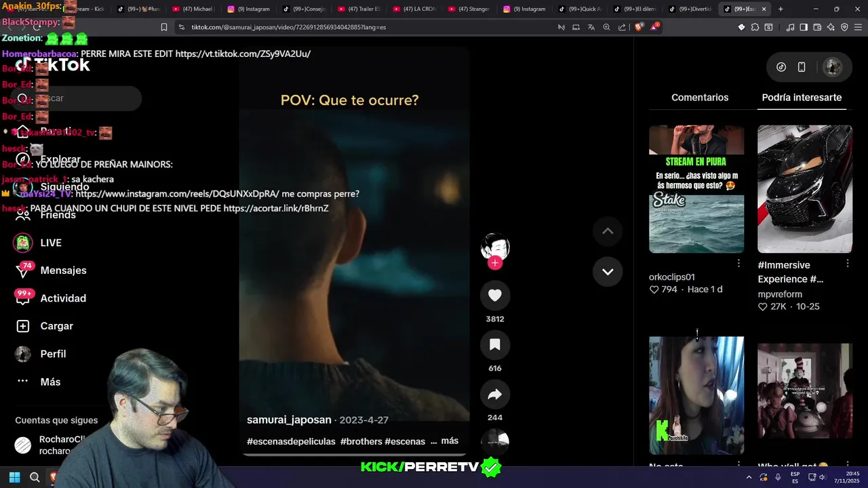This screenshot has height=488, width=868.
Task: Open Windows taskbar search icon
Action: 35,477
